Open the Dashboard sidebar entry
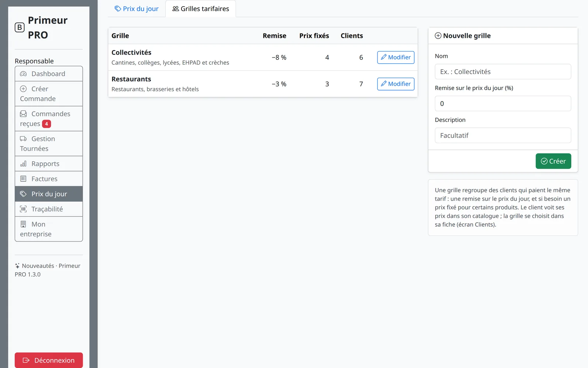 [x=49, y=74]
